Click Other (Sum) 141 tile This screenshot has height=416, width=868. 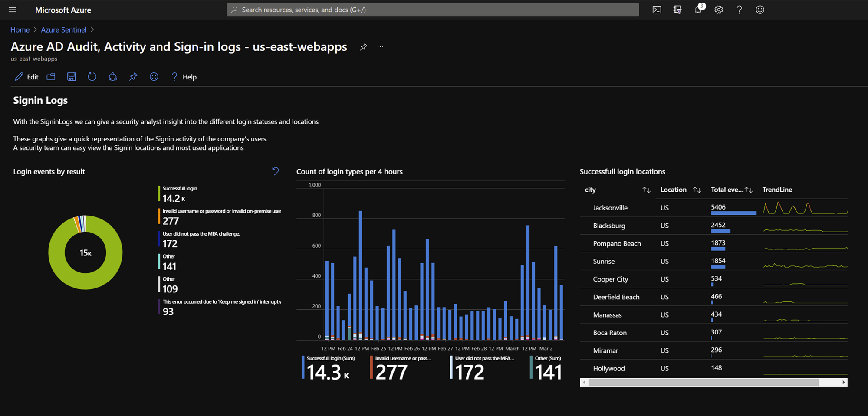546,369
